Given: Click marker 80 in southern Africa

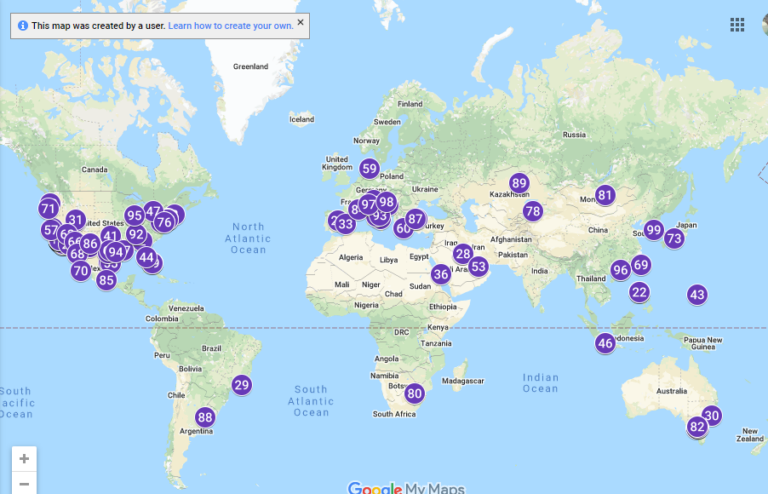Looking at the screenshot, I should (x=415, y=393).
